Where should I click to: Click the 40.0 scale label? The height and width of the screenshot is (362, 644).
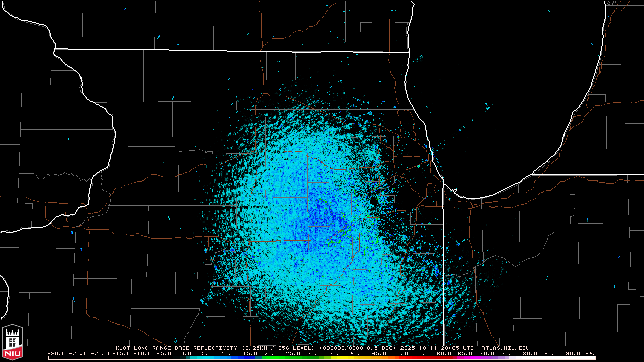[x=357, y=354]
